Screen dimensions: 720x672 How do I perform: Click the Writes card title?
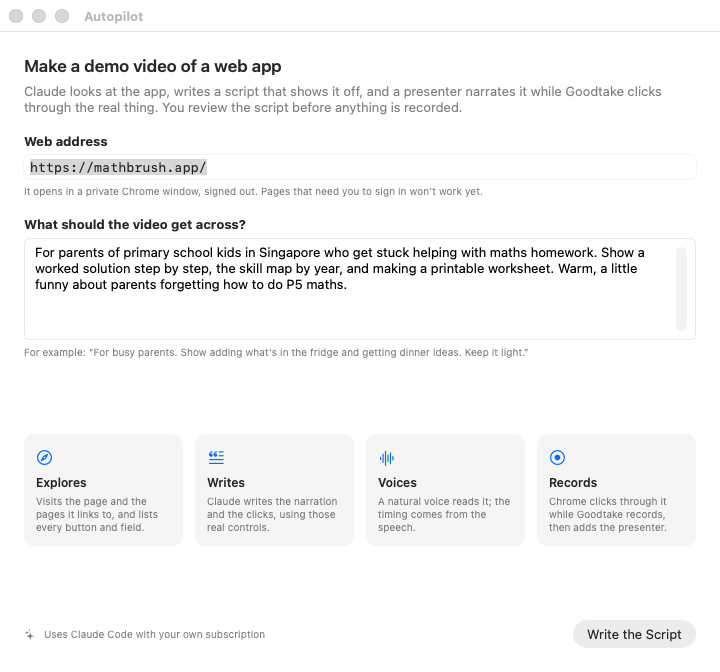(226, 482)
